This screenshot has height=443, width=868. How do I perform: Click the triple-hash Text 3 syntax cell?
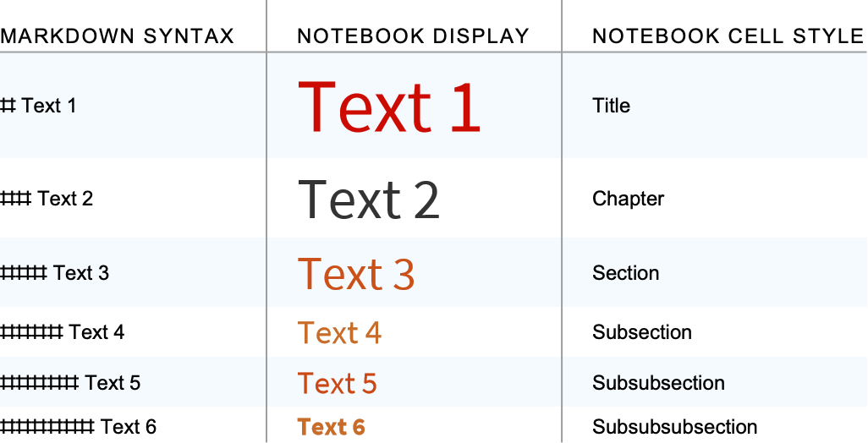coord(54,273)
